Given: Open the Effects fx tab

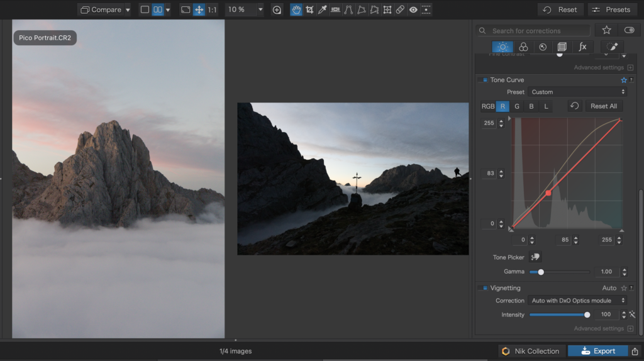Looking at the screenshot, I should 582,47.
